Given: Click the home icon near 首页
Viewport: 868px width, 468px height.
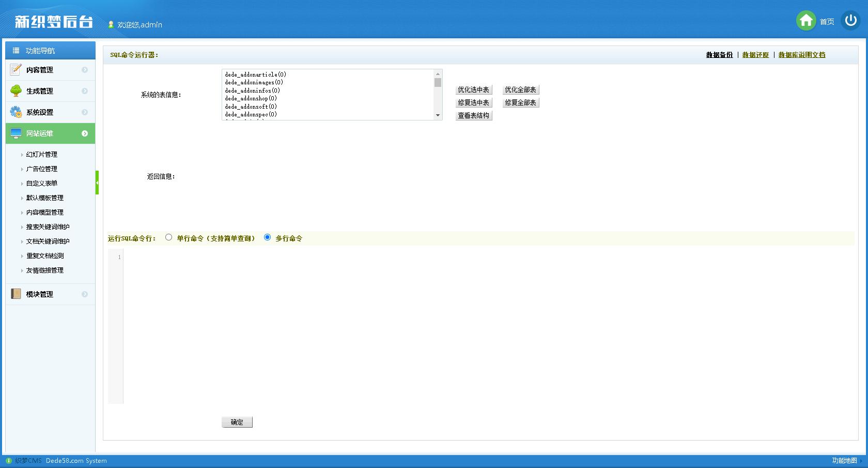Looking at the screenshot, I should (805, 21).
